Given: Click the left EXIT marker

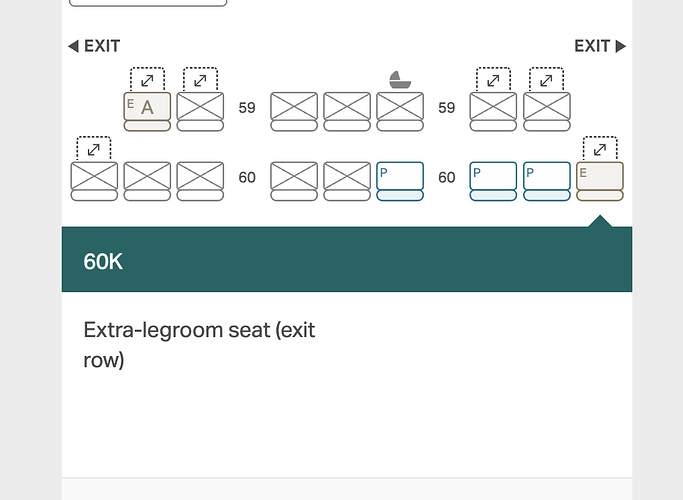Looking at the screenshot, I should (x=94, y=46).
